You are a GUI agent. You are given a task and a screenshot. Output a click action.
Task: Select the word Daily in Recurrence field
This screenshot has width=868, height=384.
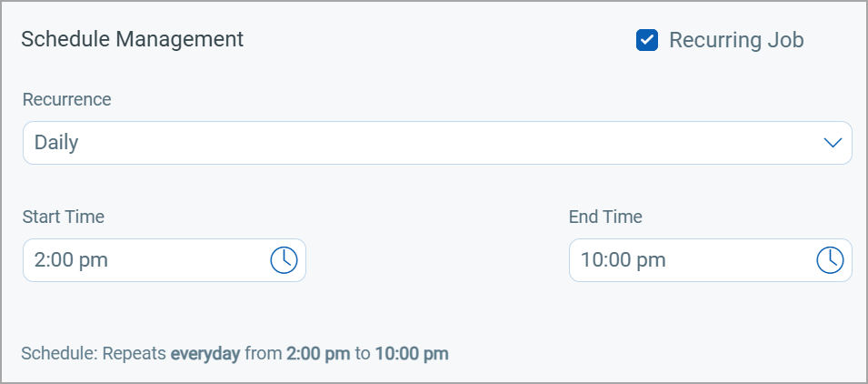click(x=56, y=143)
